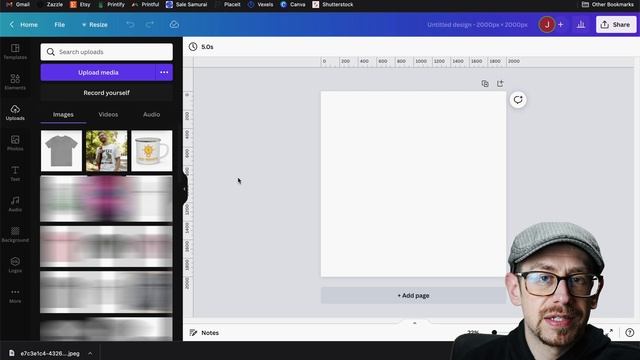Open the File menu
The image size is (640, 360).
coord(60,24)
